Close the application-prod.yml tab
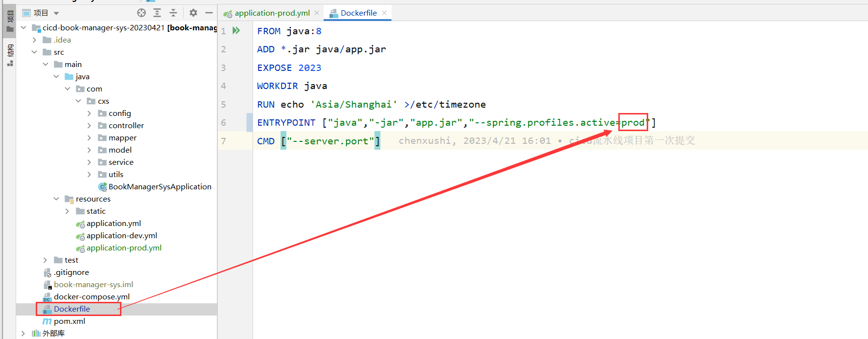The image size is (868, 339). [317, 13]
